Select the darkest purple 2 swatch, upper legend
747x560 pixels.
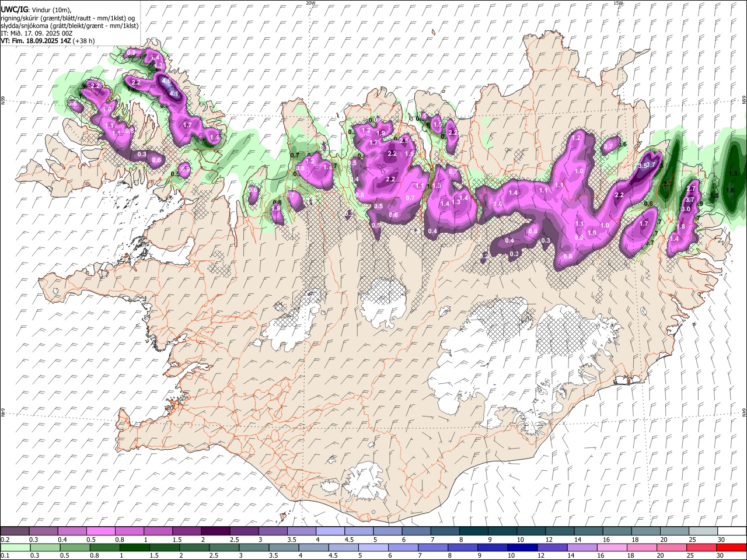click(x=215, y=531)
